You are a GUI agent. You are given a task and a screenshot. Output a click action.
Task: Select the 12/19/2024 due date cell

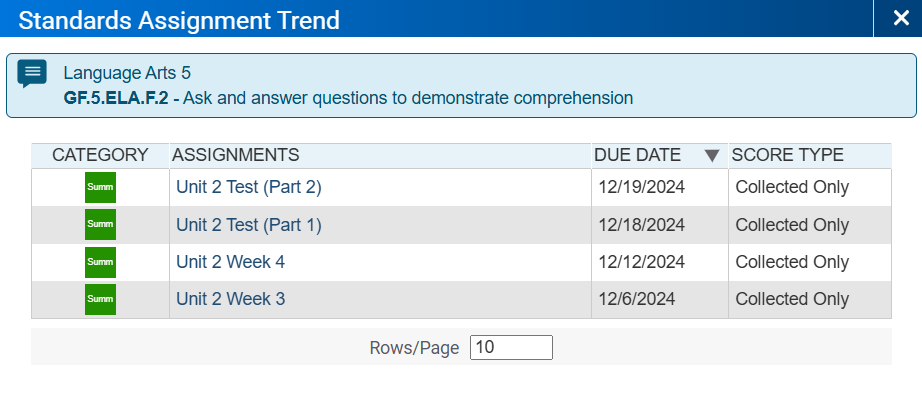click(x=660, y=187)
